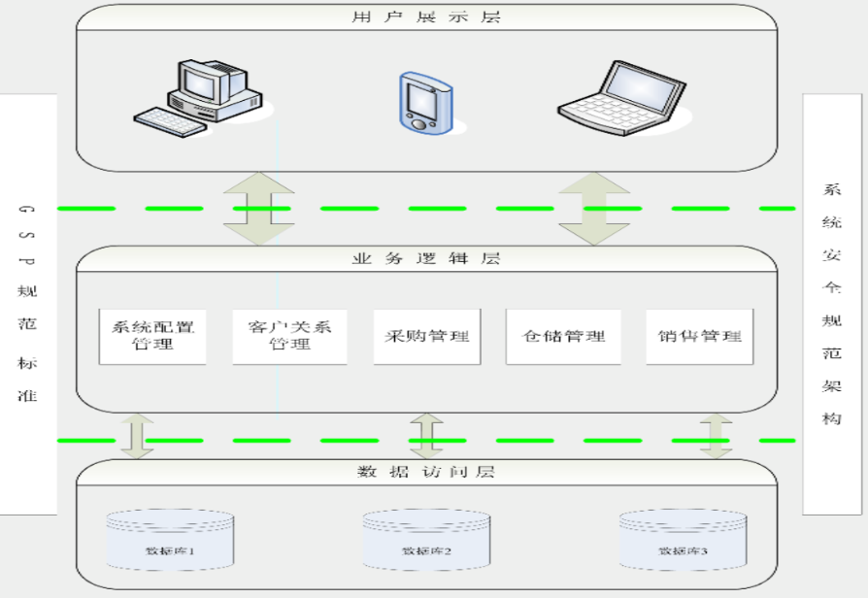The image size is (868, 598).
Task: Click the desktop computer icon
Action: pyautogui.click(x=198, y=98)
